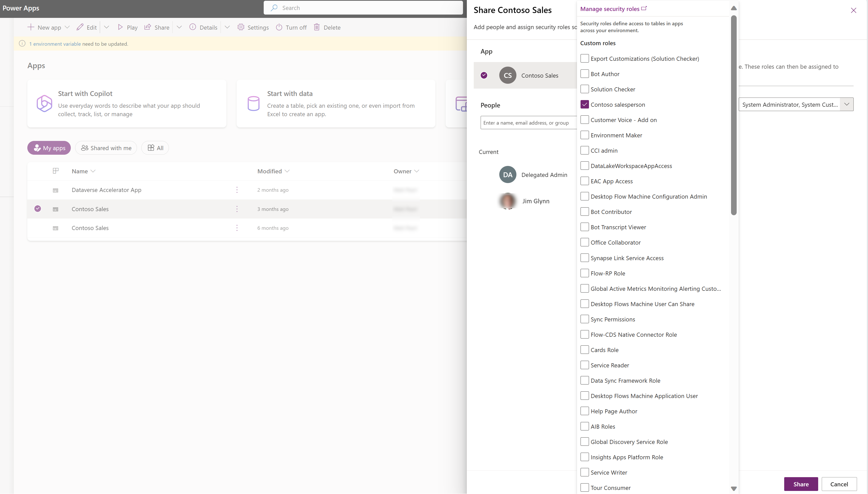This screenshot has height=494, width=868.
Task: Enable the Bot Author role checkbox
Action: pos(584,74)
